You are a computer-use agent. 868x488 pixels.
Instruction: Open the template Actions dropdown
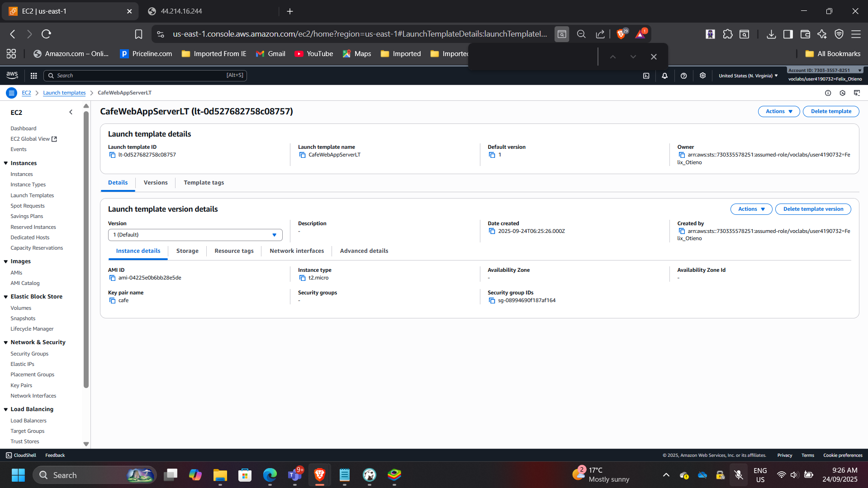pyautogui.click(x=778, y=111)
